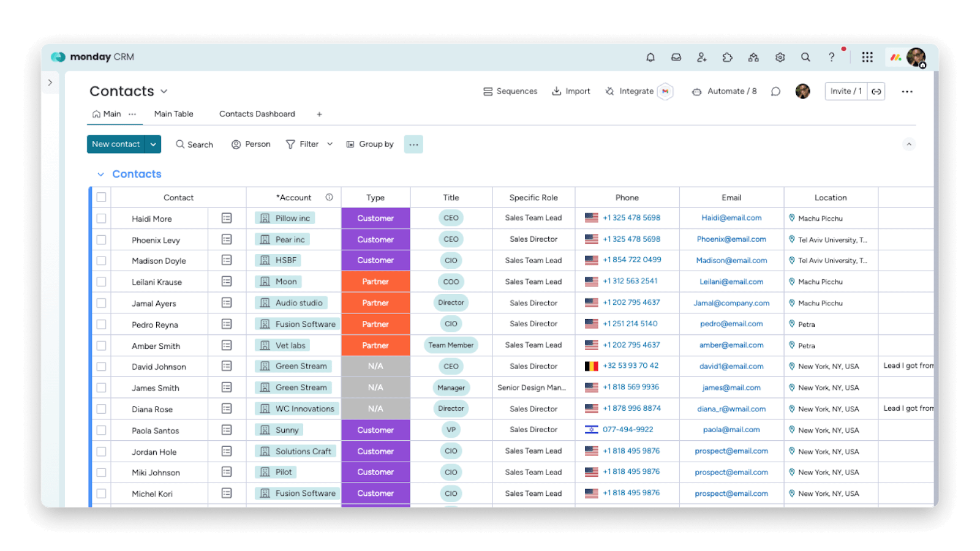Expand the collapsed left sidebar
Image resolution: width=980 pixels, height=551 pixels.
pos(50,82)
